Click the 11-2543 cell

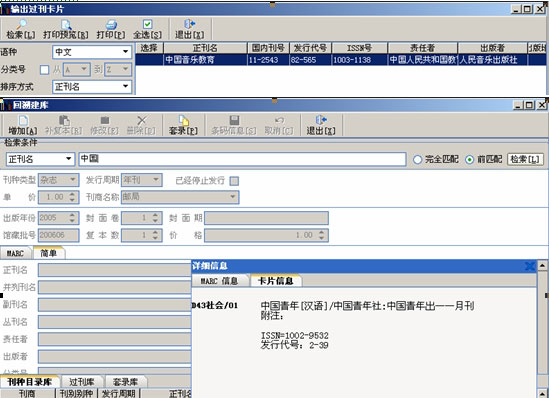(268, 60)
